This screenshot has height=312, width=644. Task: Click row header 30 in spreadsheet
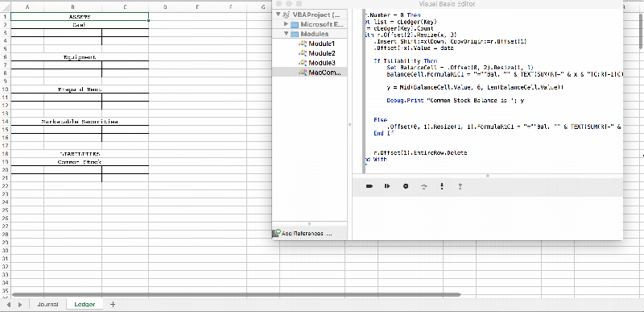(x=6, y=251)
